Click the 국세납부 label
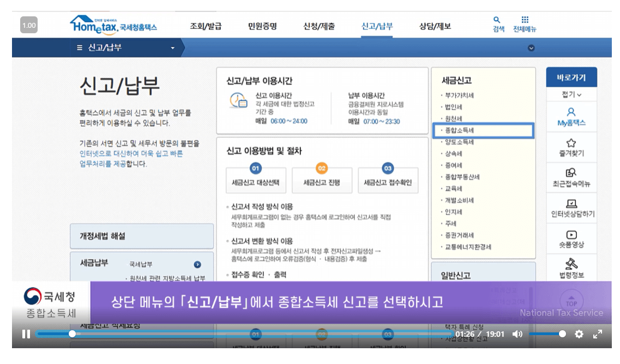Screen dimensions: 620x364 (x=141, y=264)
